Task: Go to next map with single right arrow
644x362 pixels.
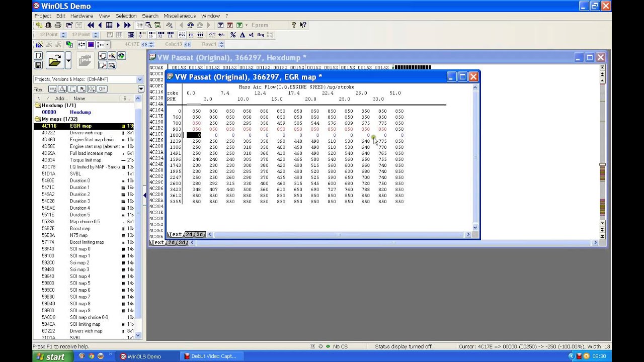Action: (x=118, y=25)
